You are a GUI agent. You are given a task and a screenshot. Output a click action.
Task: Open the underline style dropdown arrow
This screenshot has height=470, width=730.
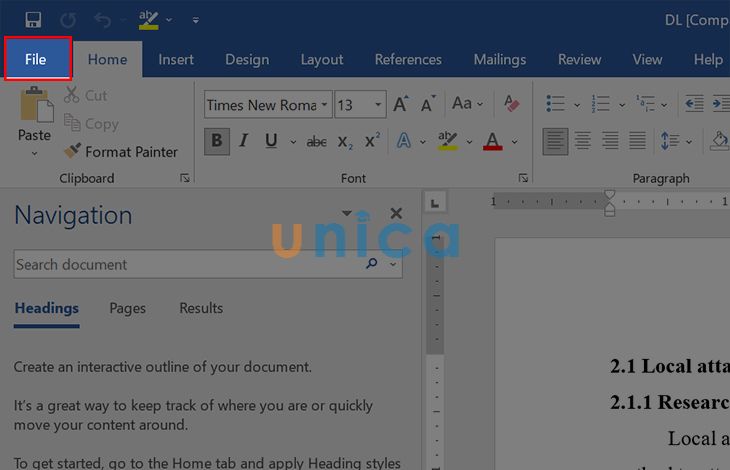(293, 142)
